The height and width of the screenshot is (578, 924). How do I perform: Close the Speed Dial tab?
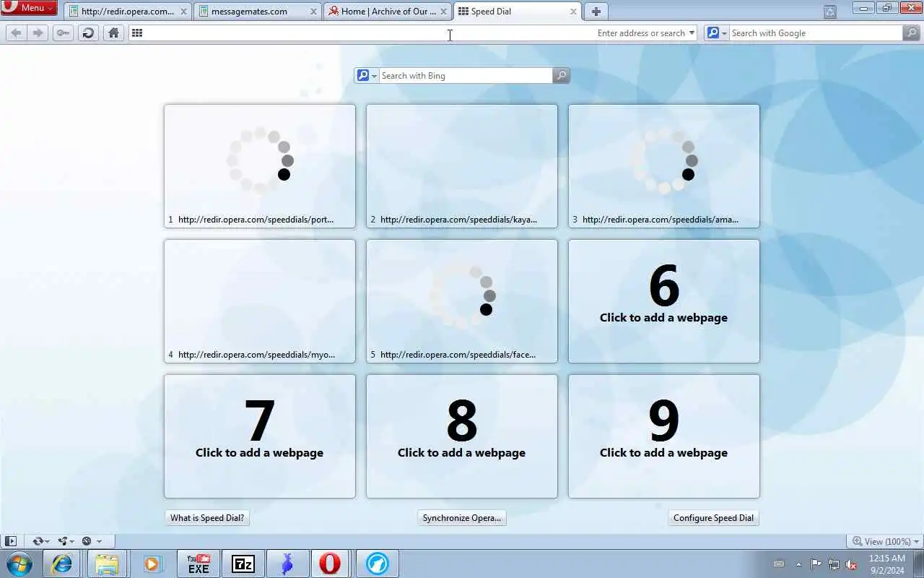573,12
